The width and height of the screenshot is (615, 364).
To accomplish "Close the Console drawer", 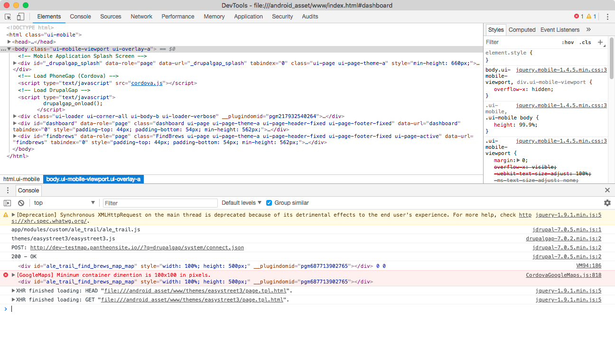I will tap(607, 190).
